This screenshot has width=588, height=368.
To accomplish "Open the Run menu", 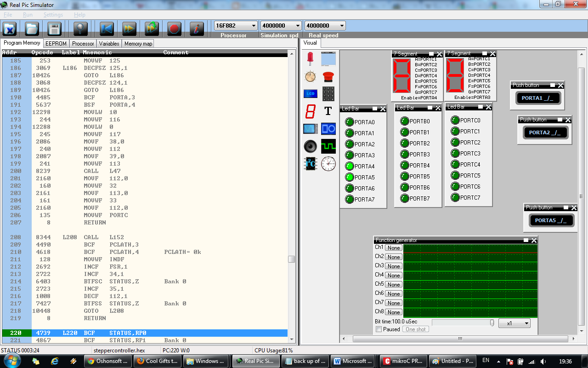I will tap(28, 15).
